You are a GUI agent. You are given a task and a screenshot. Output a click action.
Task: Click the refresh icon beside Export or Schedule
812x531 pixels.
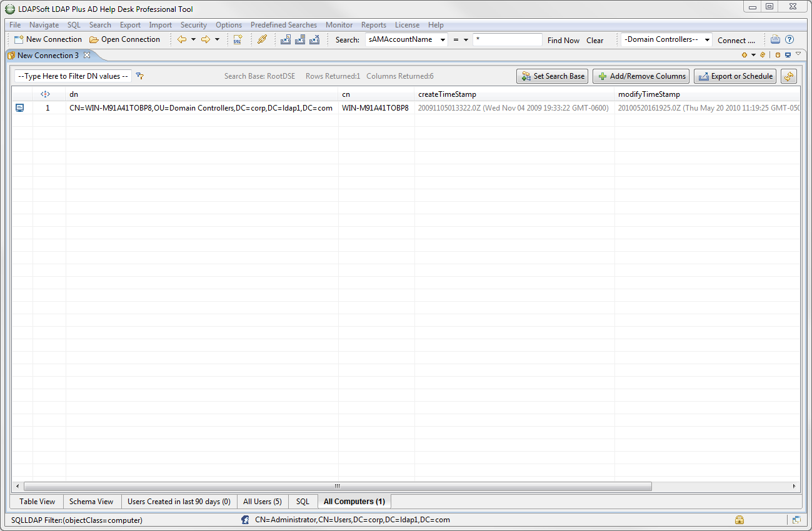point(789,76)
